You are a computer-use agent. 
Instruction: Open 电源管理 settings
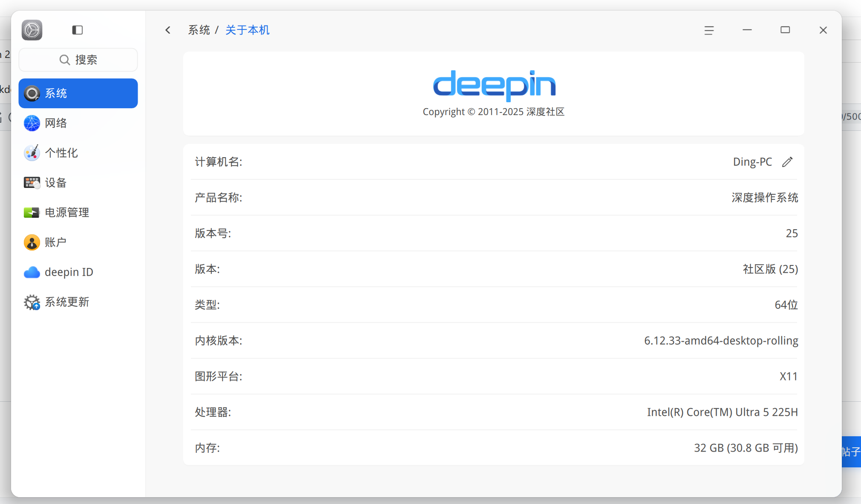(78, 213)
